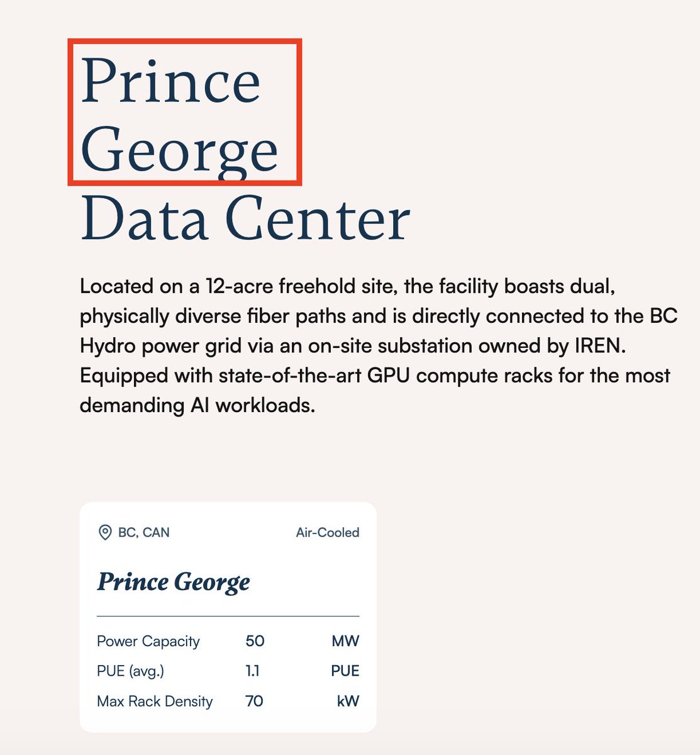
Task: Click the 'Data Center' heading line
Action: 245,220
